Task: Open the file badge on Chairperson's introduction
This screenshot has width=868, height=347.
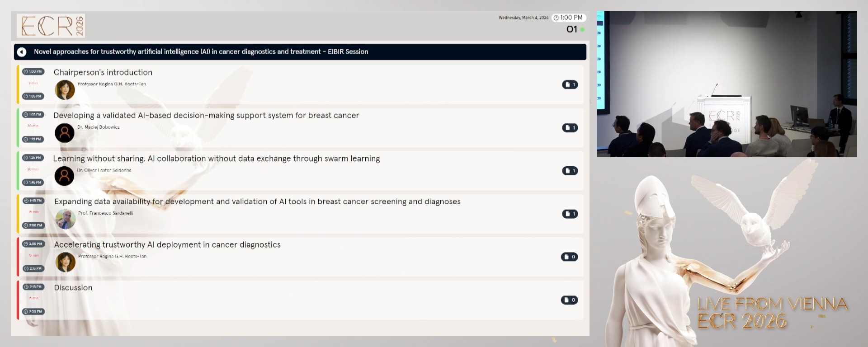Action: coord(570,84)
